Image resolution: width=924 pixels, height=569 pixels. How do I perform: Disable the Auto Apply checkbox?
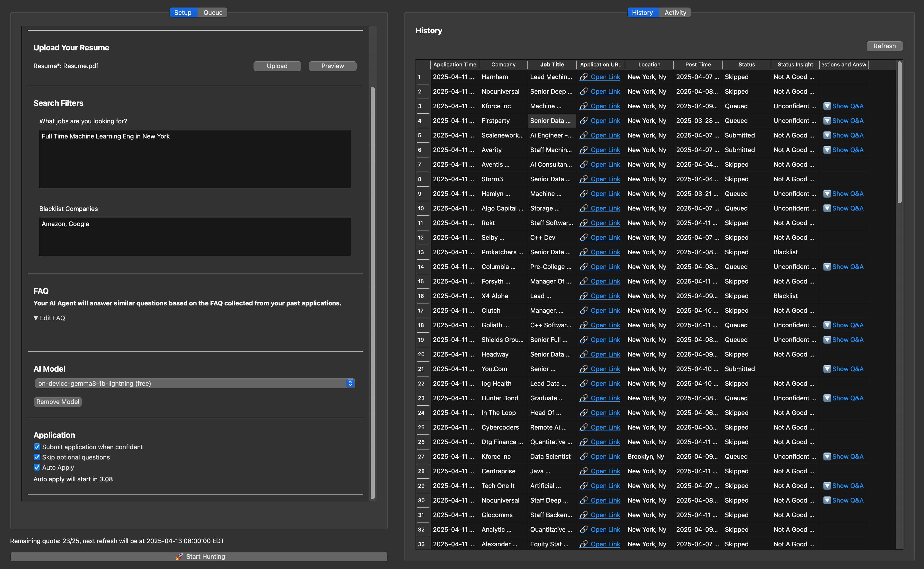pos(37,467)
